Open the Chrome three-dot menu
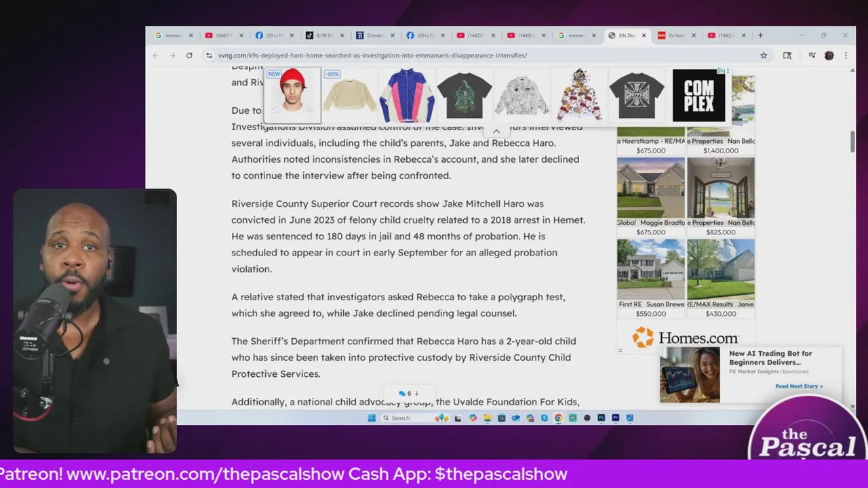 (846, 56)
